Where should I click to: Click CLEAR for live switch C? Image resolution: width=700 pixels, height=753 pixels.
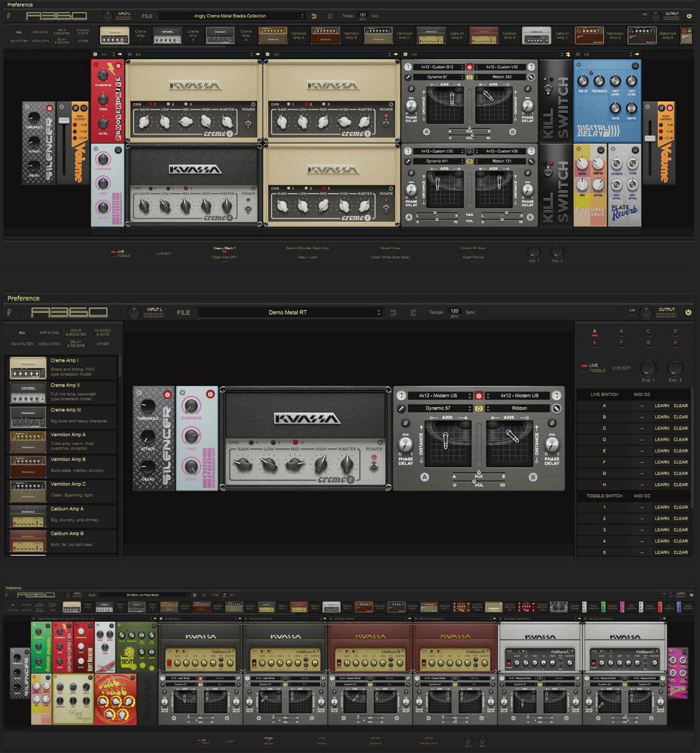681,428
